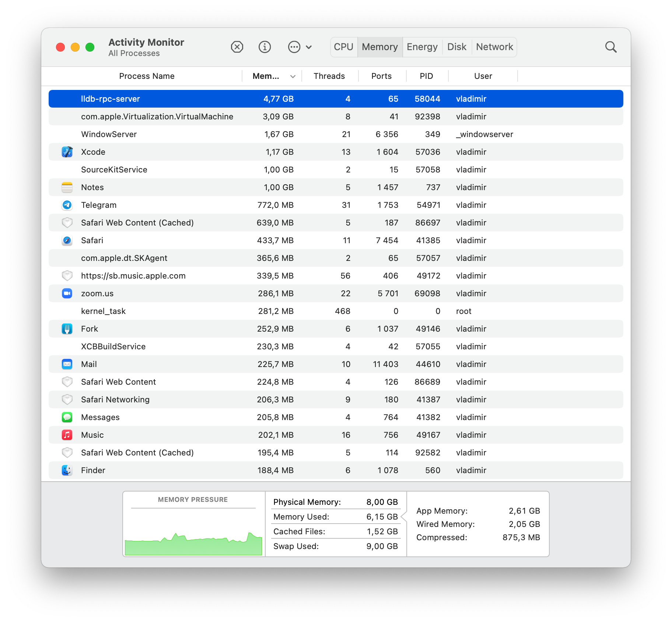Switch to the CPU tab
The width and height of the screenshot is (672, 622).
343,47
